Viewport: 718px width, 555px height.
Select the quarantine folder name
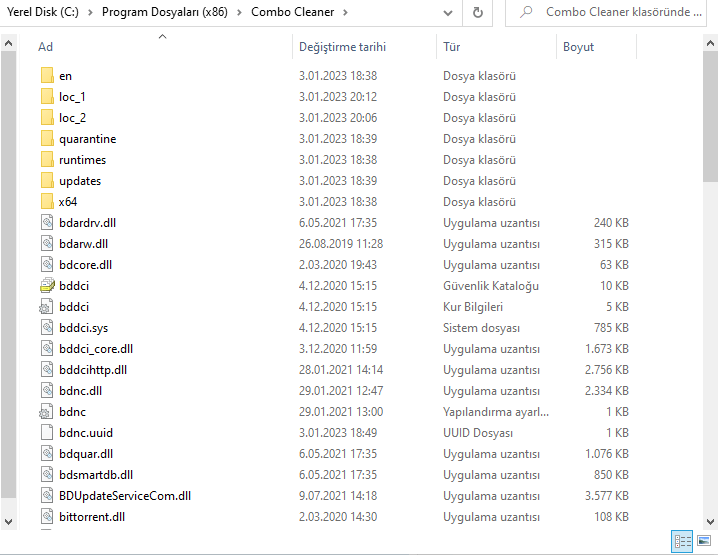point(87,139)
